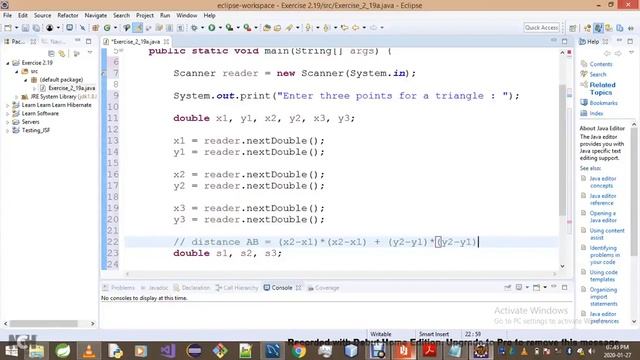The image size is (640, 360).
Task: Click Collapse All in Package Explorer
Action: [x=51, y=53]
